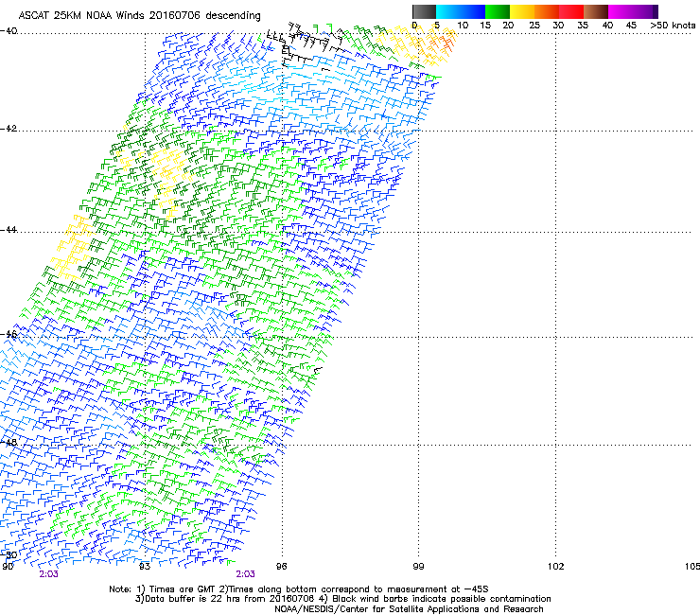Click the orange 25-30 knots legend swatch

[547, 11]
